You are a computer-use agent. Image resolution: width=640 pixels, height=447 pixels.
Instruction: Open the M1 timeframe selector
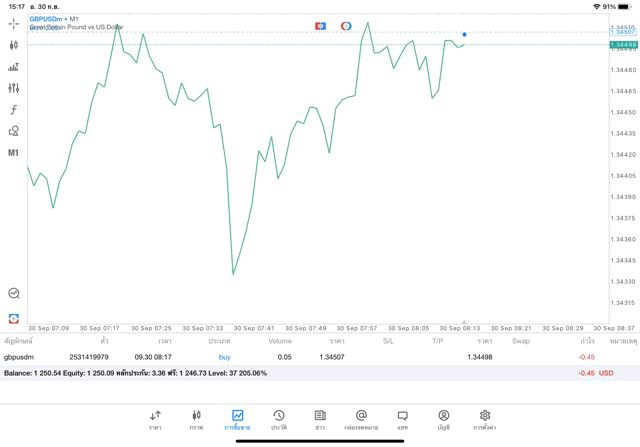[13, 153]
